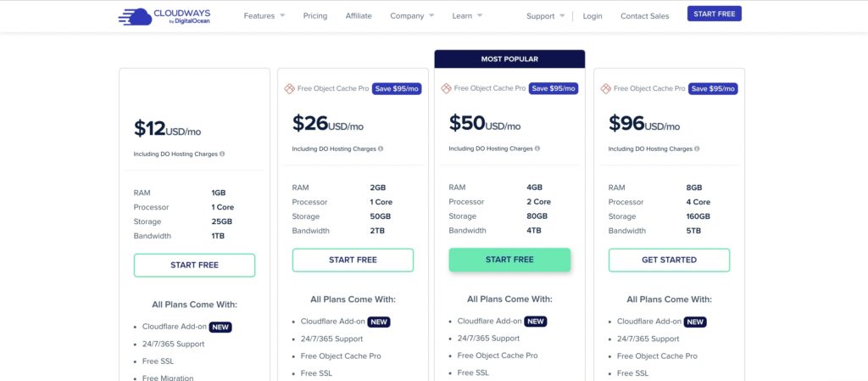Click START FREE on the $50 plan
This screenshot has width=868, height=381.
(x=509, y=260)
